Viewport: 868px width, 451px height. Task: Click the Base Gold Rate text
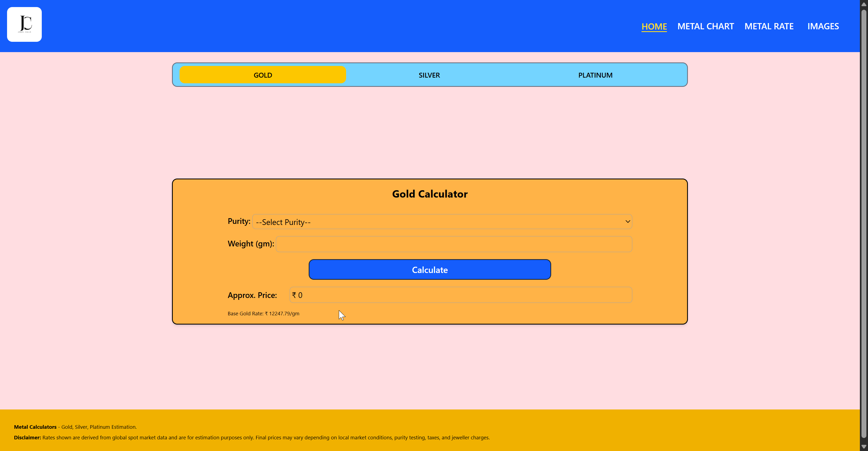click(x=263, y=313)
